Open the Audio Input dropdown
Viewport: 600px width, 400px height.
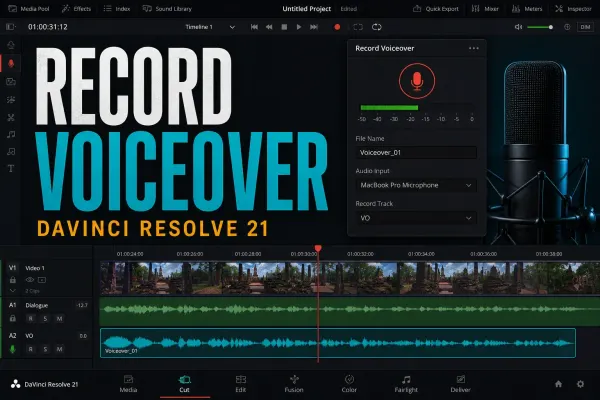pos(416,185)
